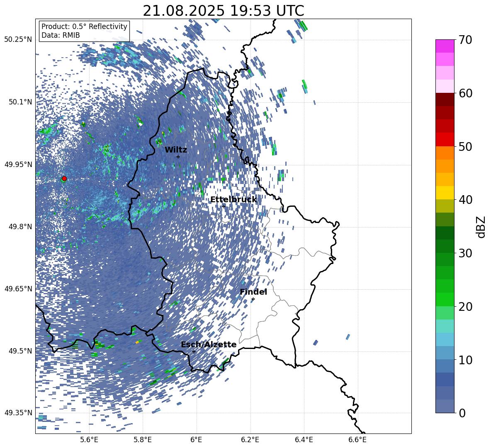
Task: Click the red radar location marker
Action: [64, 179]
